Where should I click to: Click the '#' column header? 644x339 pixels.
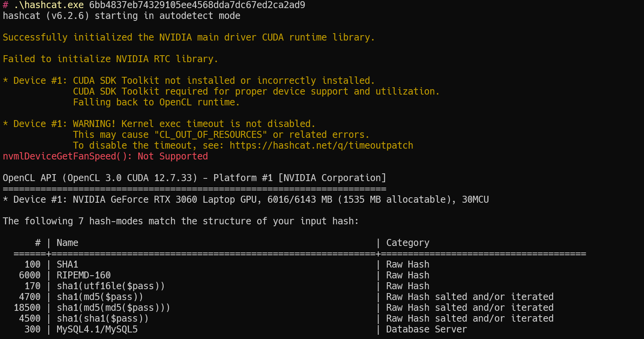(38, 243)
